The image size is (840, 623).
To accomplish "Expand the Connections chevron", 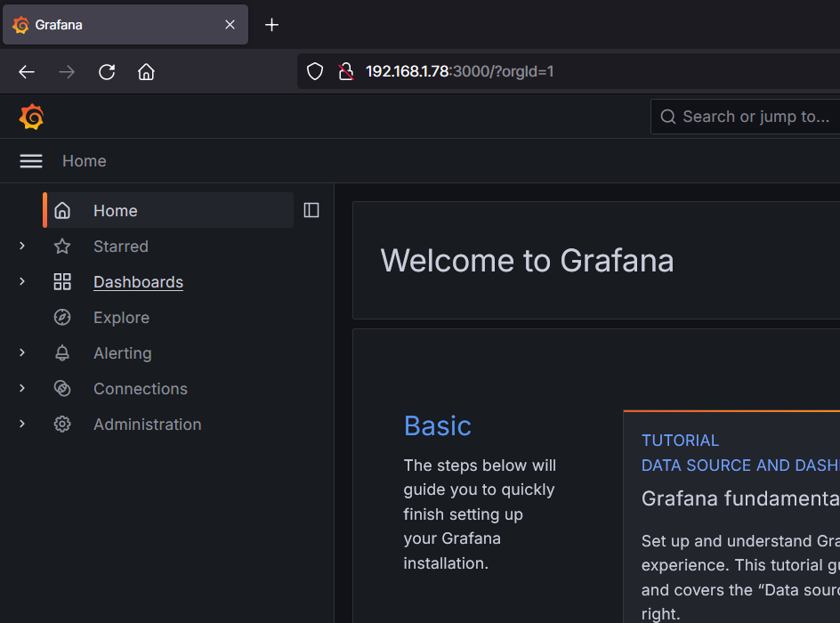I will (22, 388).
